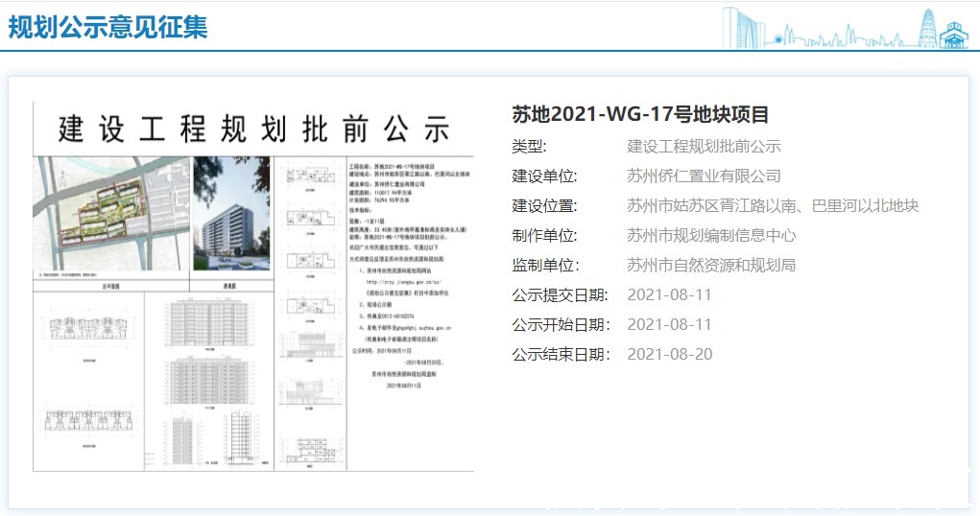The height and width of the screenshot is (516, 980).
Task: Click the 监制单位 value 苏州市自然资源和规划局
Action: (x=711, y=265)
